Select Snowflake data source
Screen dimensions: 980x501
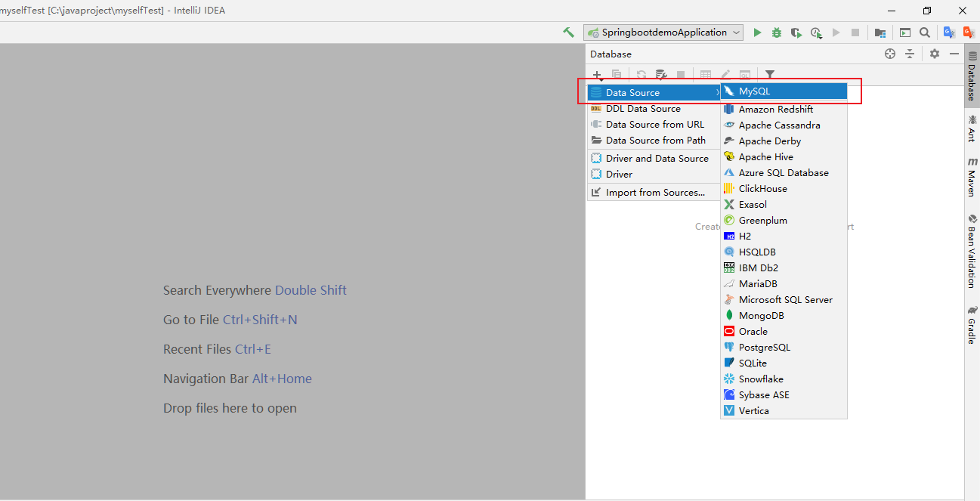[784, 379]
